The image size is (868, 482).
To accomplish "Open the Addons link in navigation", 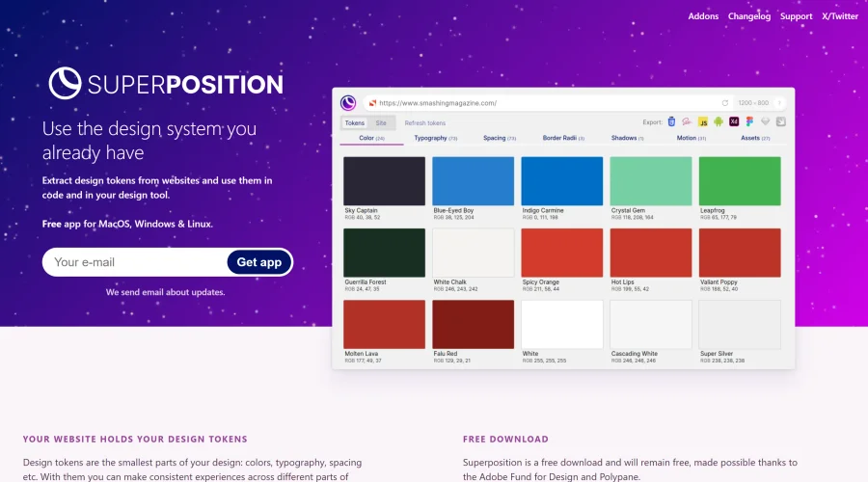I will [703, 16].
